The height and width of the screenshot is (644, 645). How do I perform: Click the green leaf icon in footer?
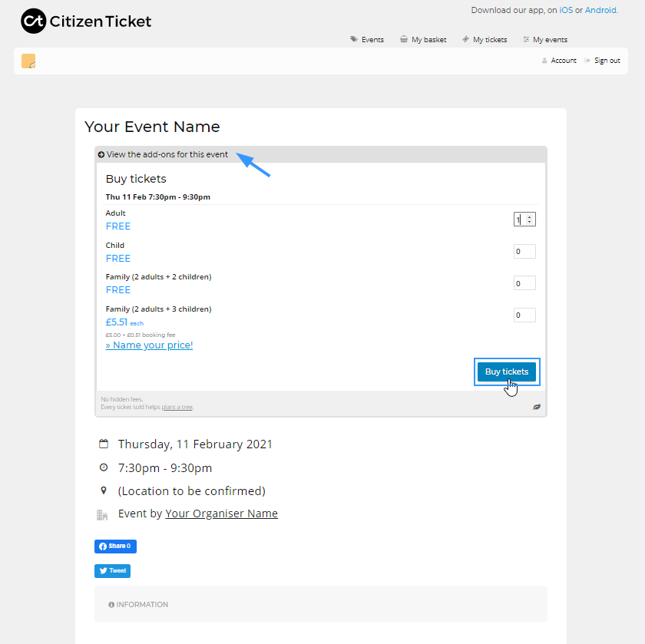pyautogui.click(x=537, y=407)
